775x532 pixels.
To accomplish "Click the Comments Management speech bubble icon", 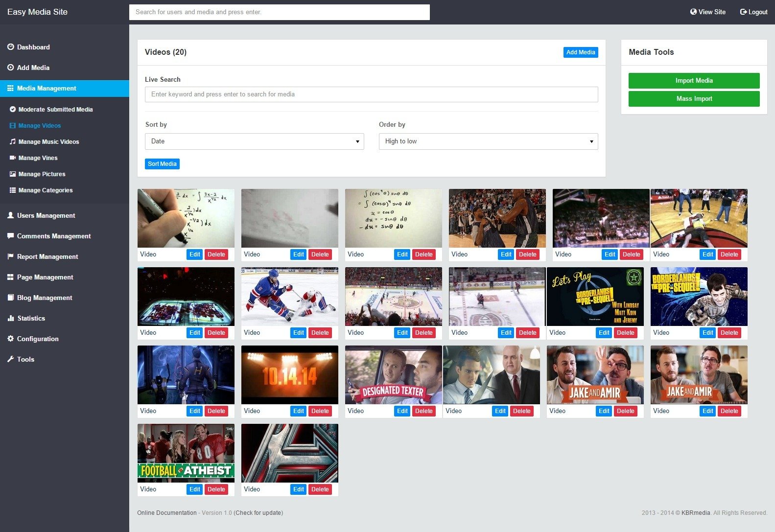I will (10, 236).
